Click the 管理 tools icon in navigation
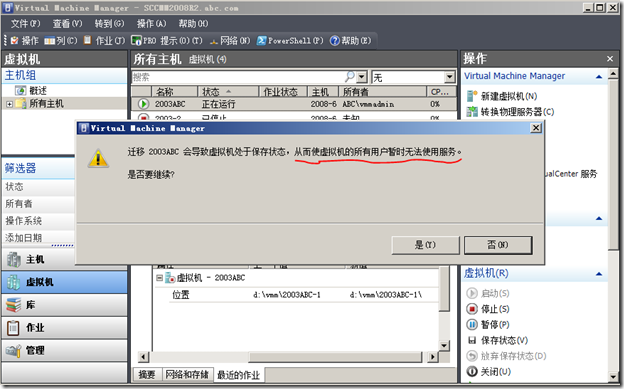 click(x=13, y=350)
